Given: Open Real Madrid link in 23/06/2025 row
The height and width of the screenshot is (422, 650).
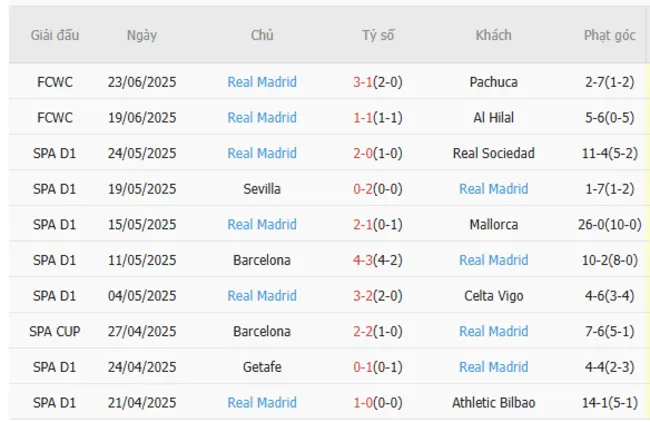Looking at the screenshot, I should (262, 82).
